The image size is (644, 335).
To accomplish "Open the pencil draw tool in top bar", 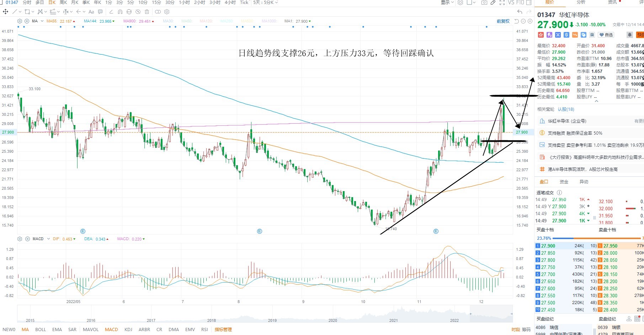I will (x=493, y=2).
